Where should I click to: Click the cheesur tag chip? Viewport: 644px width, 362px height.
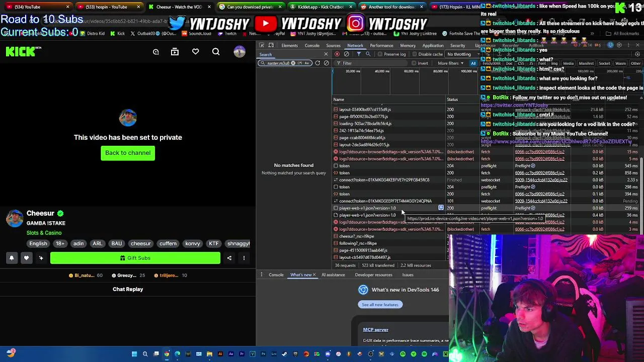pos(140,244)
